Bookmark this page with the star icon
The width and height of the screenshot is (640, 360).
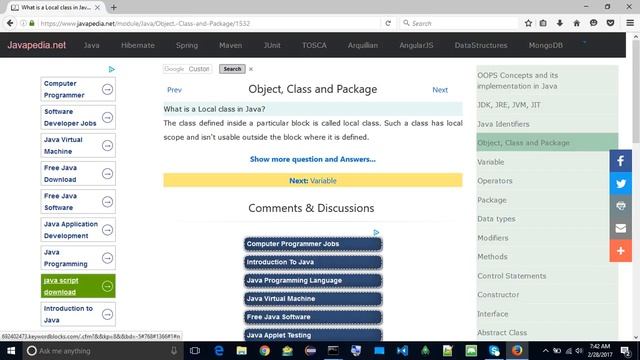528,23
